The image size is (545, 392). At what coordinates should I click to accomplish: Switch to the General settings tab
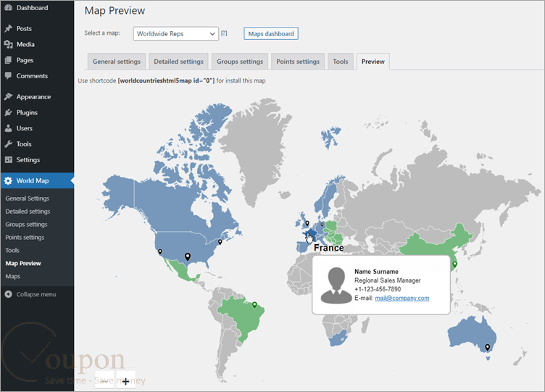click(117, 62)
